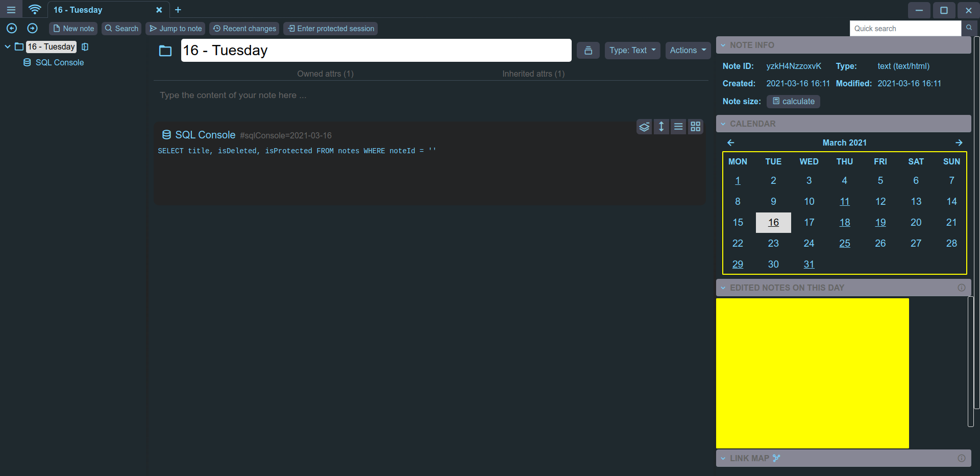The image size is (980, 476).
Task: Go back in note history
Action: click(x=12, y=29)
